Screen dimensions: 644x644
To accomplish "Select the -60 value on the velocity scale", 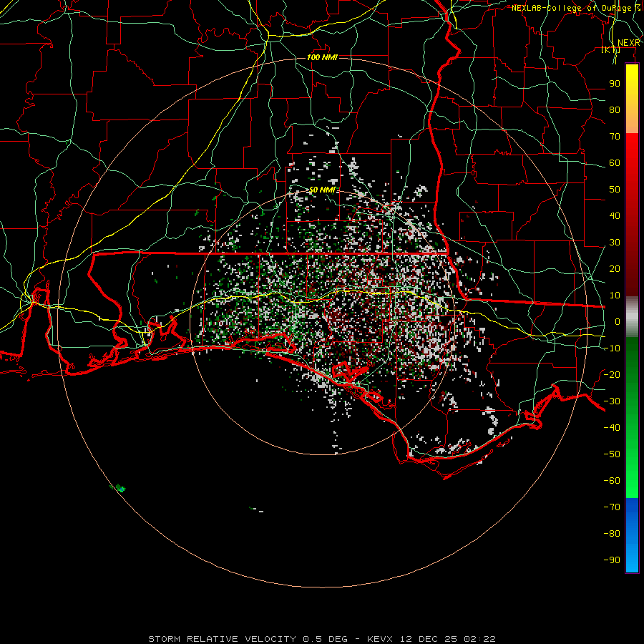I will pos(612,481).
